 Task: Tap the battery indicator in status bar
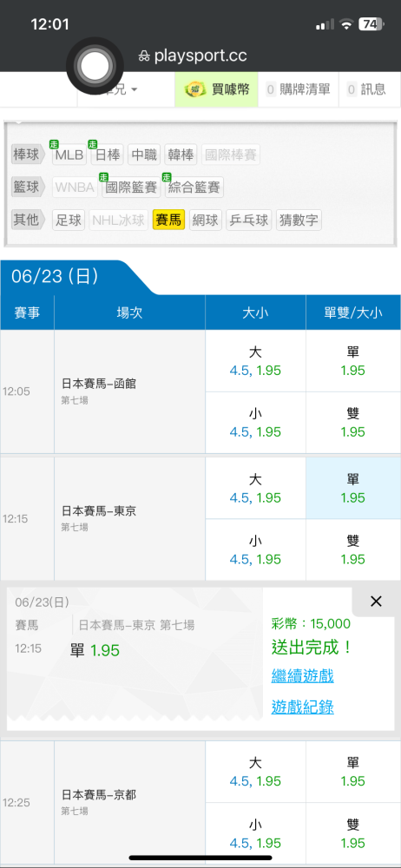click(x=371, y=23)
